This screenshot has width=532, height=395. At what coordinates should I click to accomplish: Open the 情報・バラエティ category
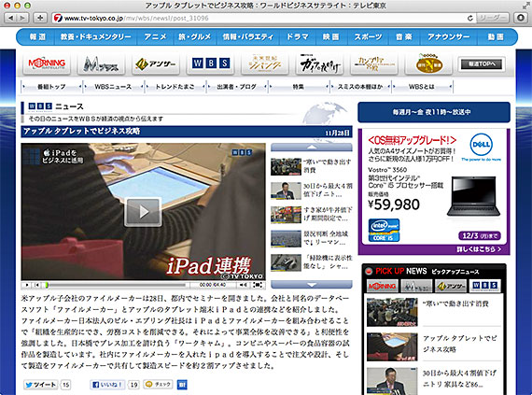click(247, 36)
